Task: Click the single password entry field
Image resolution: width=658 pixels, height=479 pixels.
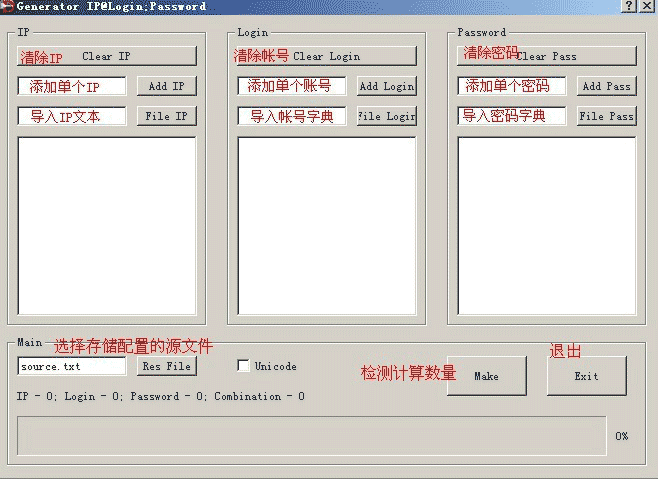Action: point(512,86)
